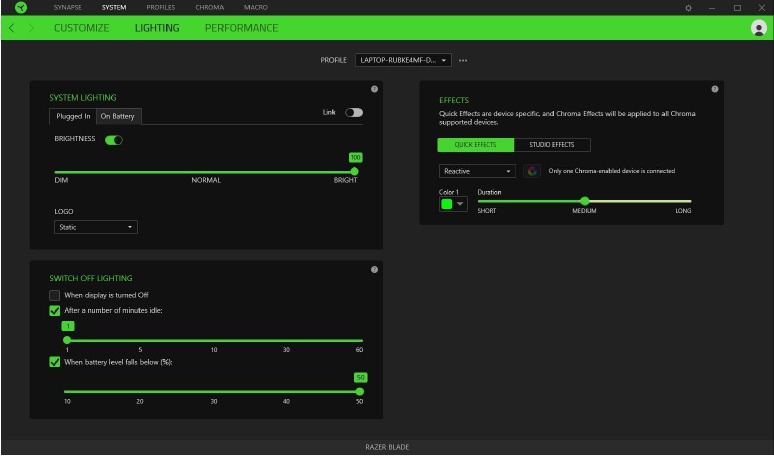Switch to the Performance tab
The height and width of the screenshot is (457, 774).
coord(241,28)
